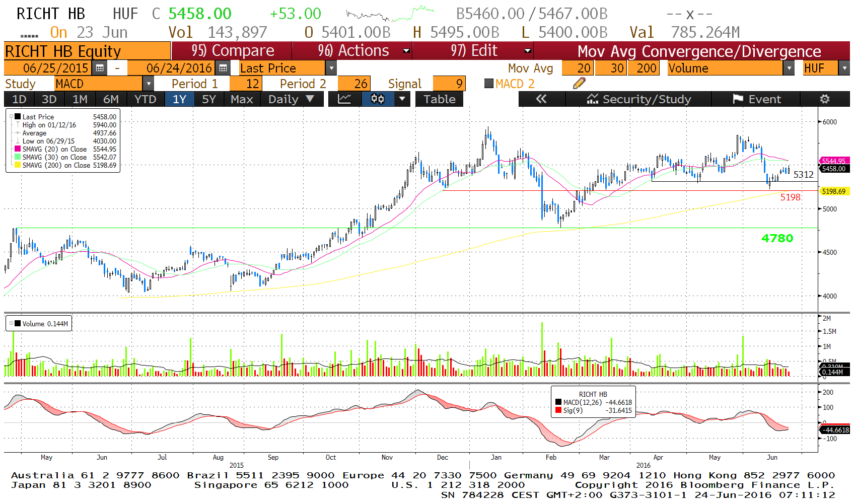The width and height of the screenshot is (854, 504).
Task: Collapse the Volume legend toggle
Action: coord(11,323)
